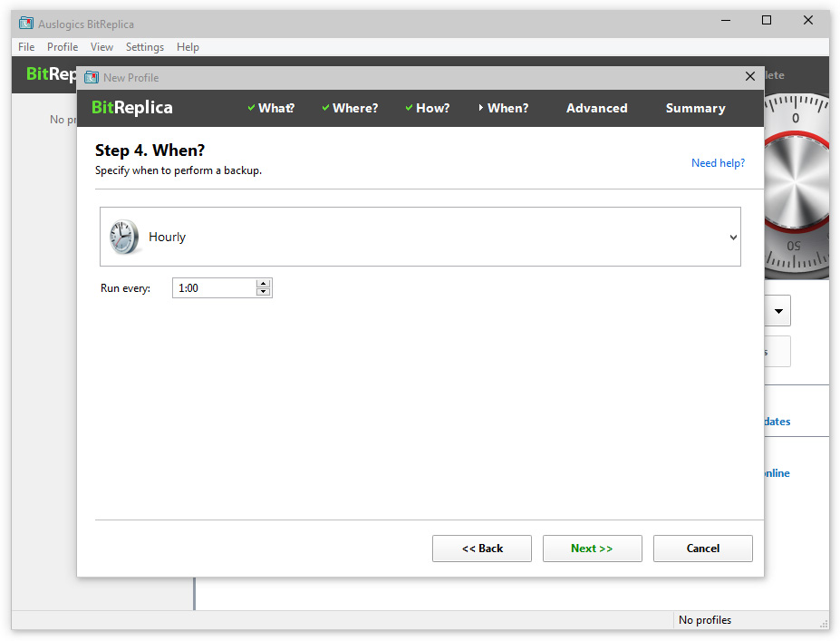The height and width of the screenshot is (641, 840).
Task: Decrease the Run every time value
Action: pos(264,292)
